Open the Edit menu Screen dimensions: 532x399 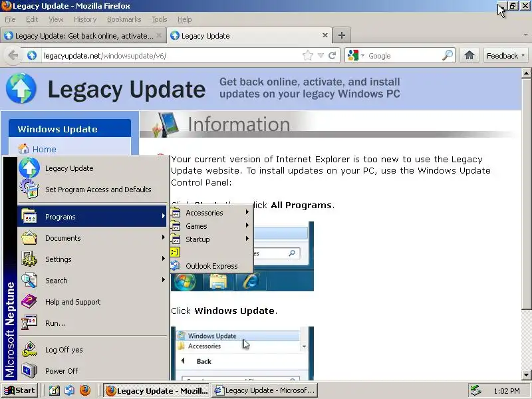[x=32, y=19]
